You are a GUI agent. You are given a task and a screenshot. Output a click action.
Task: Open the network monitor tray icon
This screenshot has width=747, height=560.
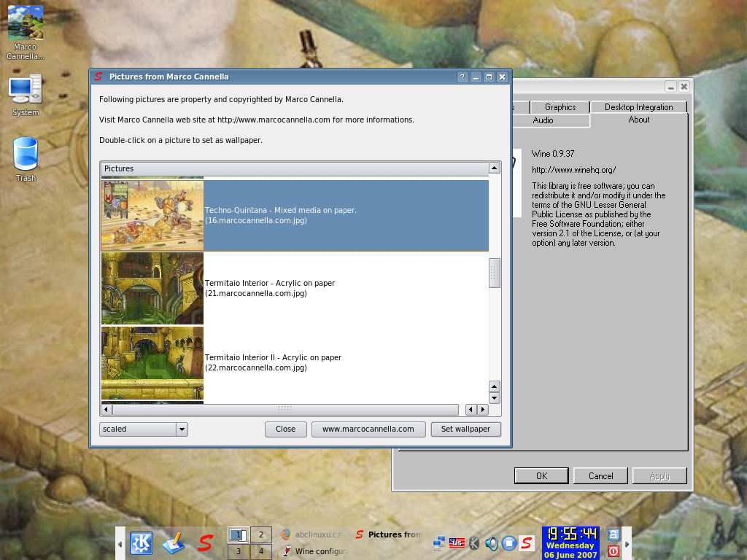(438, 542)
